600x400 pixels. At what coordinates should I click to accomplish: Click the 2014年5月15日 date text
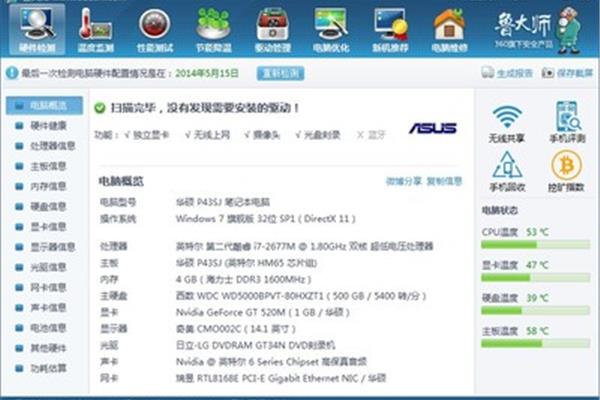207,73
